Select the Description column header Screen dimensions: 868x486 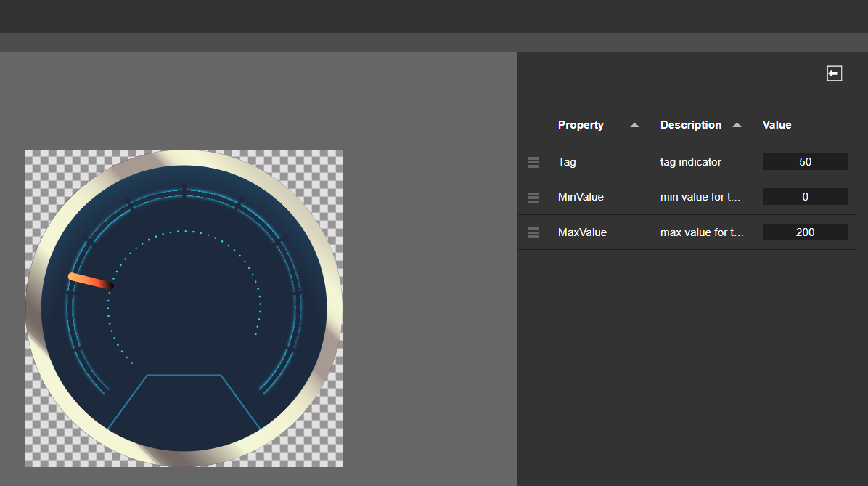[690, 125]
